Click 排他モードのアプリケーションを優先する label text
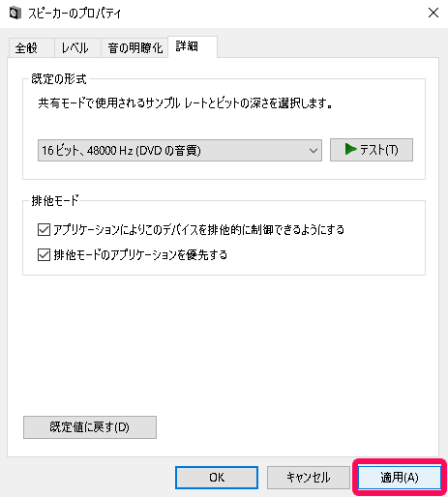The image size is (448, 497). 140,255
